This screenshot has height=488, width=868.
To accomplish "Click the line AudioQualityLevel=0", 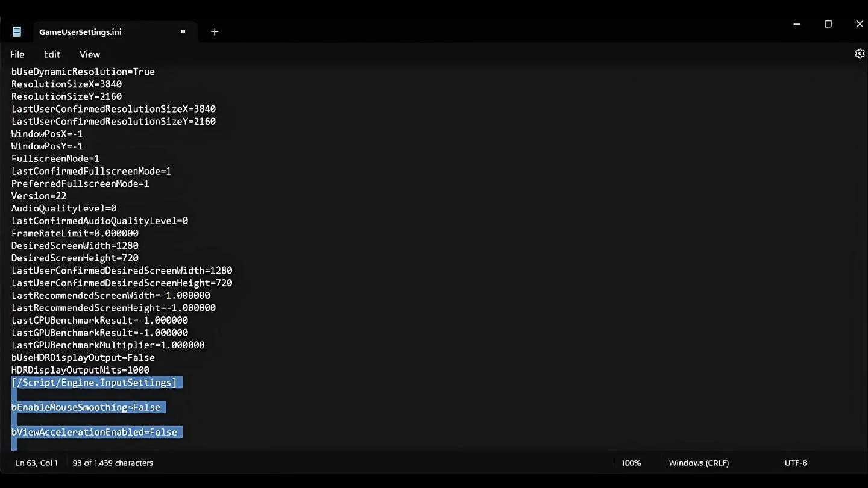I will click(x=64, y=208).
